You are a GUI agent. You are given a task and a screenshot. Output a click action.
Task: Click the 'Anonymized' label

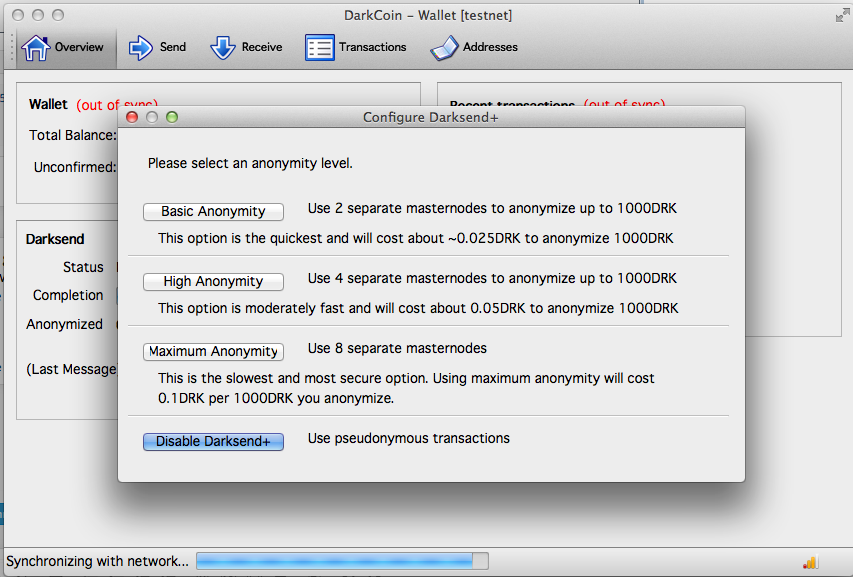(65, 324)
